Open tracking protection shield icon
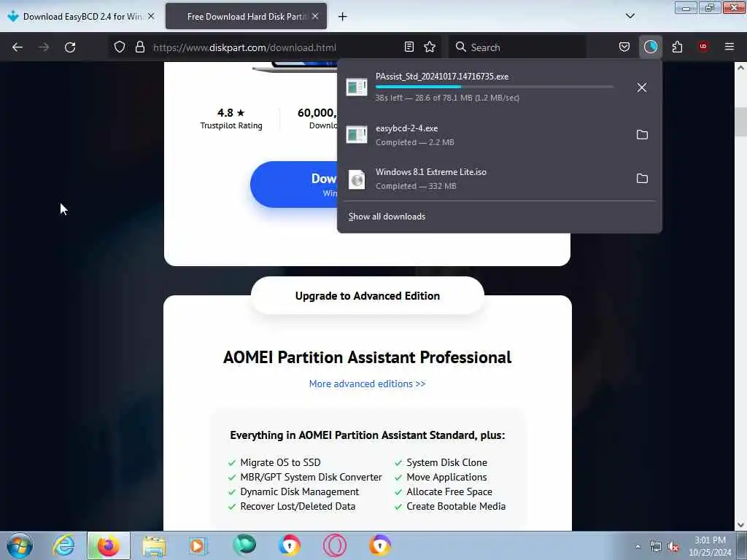This screenshot has height=560, width=747. click(x=120, y=47)
